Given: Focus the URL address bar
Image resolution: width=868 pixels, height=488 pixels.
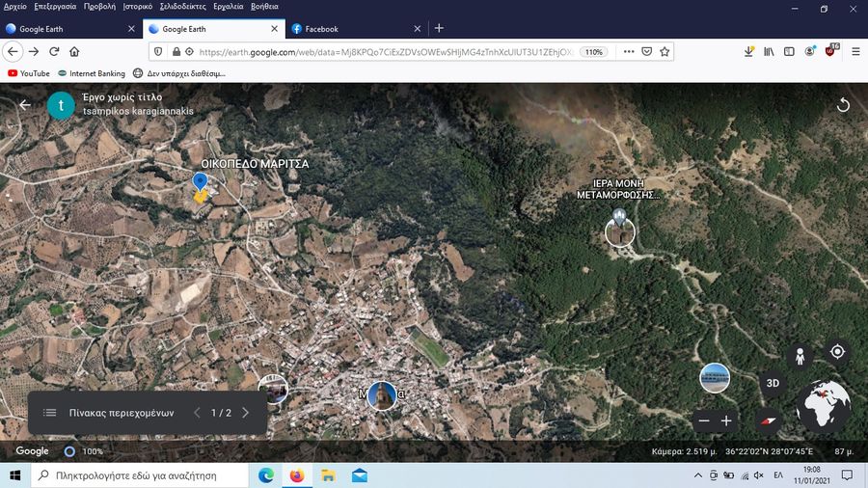Looking at the screenshot, I should (385, 52).
